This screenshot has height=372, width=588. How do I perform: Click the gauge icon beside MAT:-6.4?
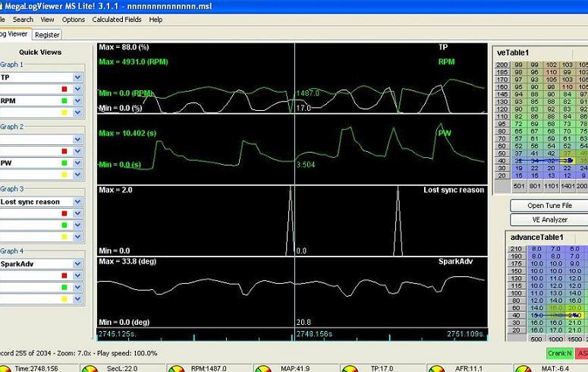(522, 368)
